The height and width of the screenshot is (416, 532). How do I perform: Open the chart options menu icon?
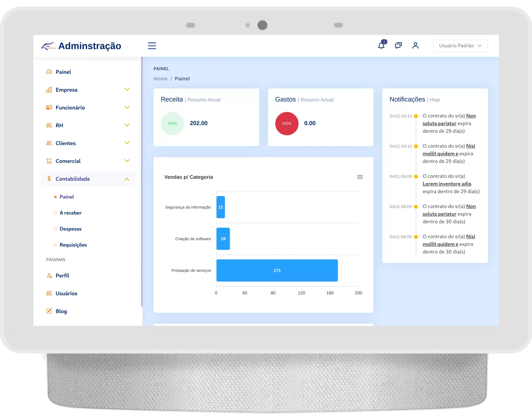pos(360,177)
